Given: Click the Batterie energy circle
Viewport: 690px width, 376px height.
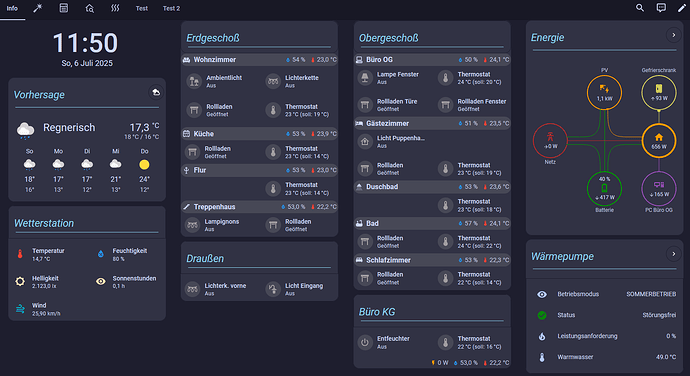Looking at the screenshot, I should (604, 189).
